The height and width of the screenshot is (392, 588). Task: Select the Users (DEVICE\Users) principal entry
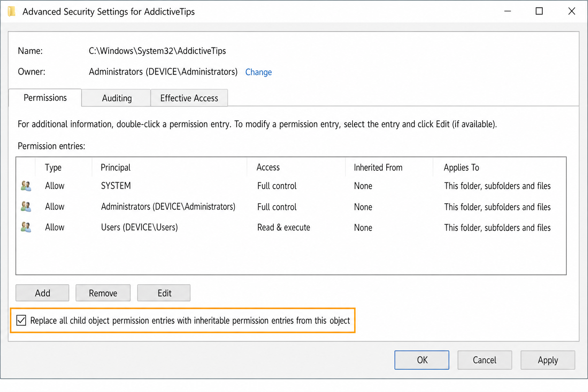[x=139, y=227]
